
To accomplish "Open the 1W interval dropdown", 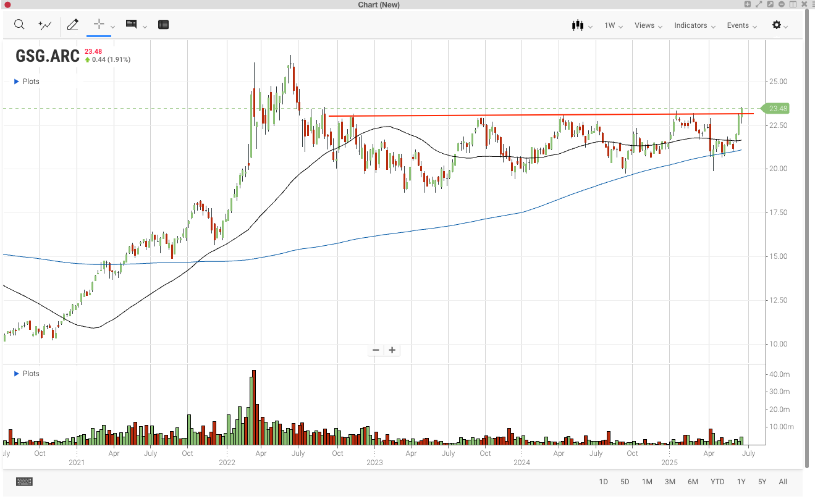I will tap(613, 25).
